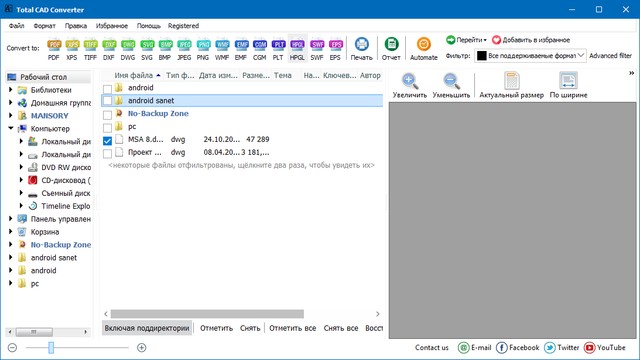Image resolution: width=640 pixels, height=360 pixels.
Task: Convert to PNG icon
Action: point(203,49)
